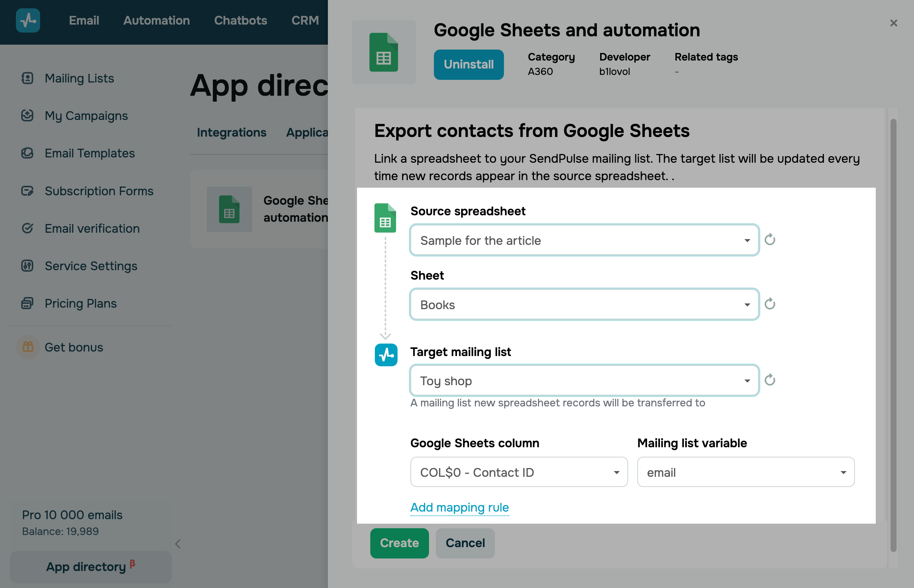Open the Email verification section
The height and width of the screenshot is (588, 914).
pos(92,228)
